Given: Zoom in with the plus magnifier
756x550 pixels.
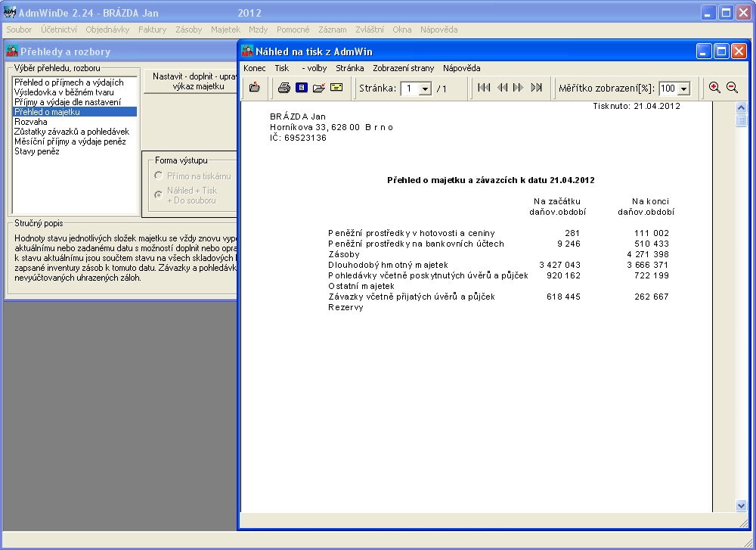Looking at the screenshot, I should coord(714,87).
